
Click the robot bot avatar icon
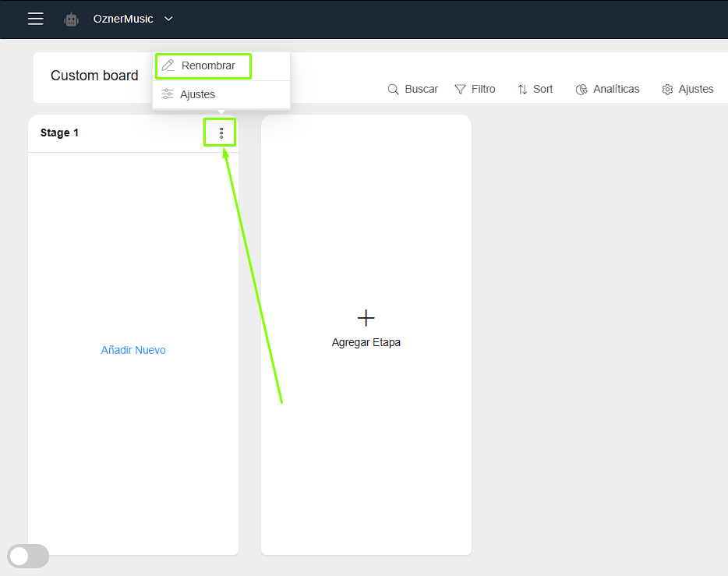coord(72,19)
